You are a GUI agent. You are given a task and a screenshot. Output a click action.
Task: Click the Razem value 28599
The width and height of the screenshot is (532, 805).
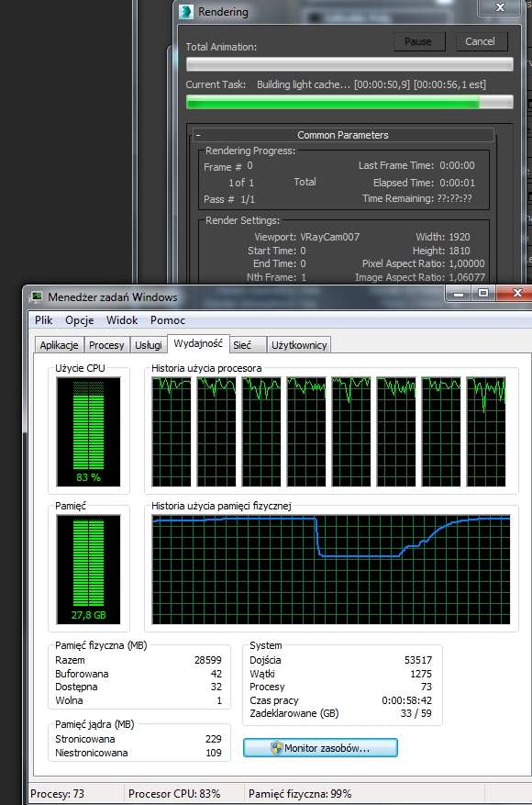click(x=208, y=660)
